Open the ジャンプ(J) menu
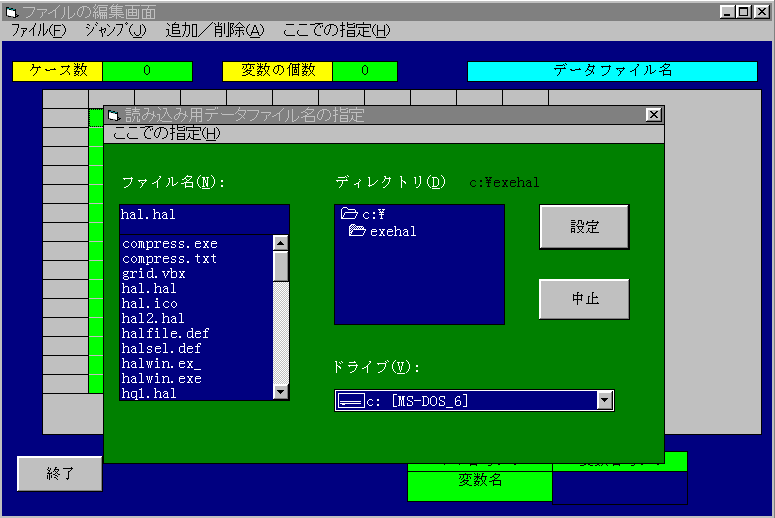The height and width of the screenshot is (518, 775). pyautogui.click(x=115, y=31)
